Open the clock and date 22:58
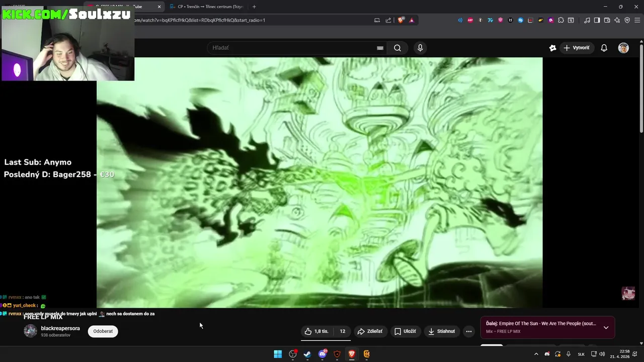Viewport: 644px width, 362px height. tap(620, 354)
